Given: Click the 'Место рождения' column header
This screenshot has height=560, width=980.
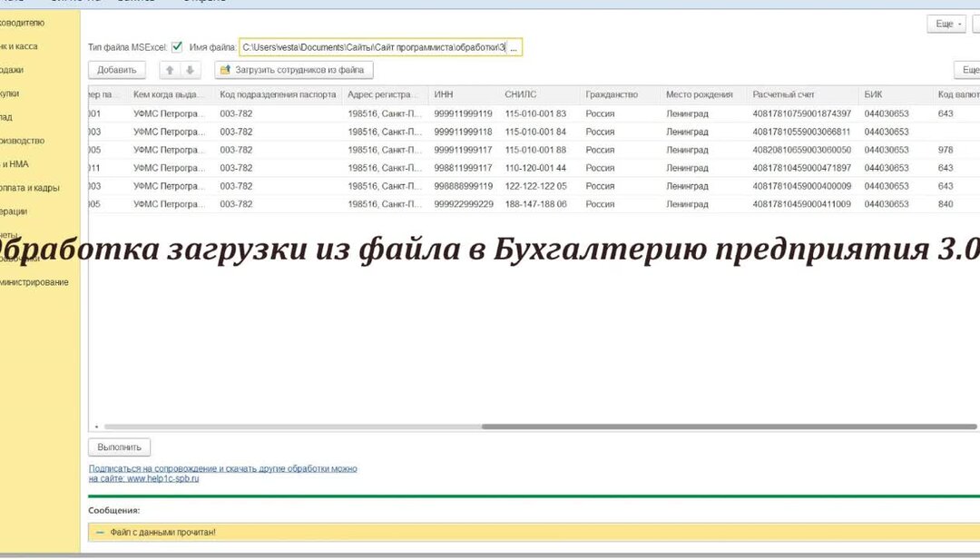Looking at the screenshot, I should click(x=704, y=95).
